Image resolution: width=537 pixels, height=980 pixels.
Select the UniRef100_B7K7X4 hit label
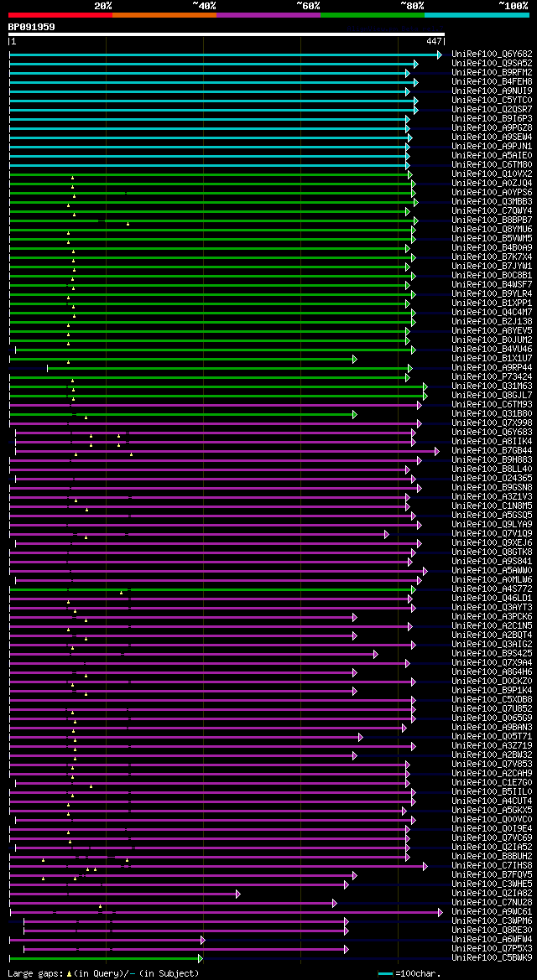492,257
